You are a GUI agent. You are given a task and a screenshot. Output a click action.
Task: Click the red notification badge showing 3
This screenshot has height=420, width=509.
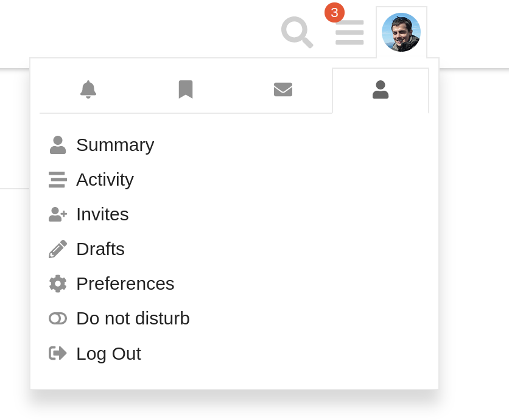coord(334,12)
